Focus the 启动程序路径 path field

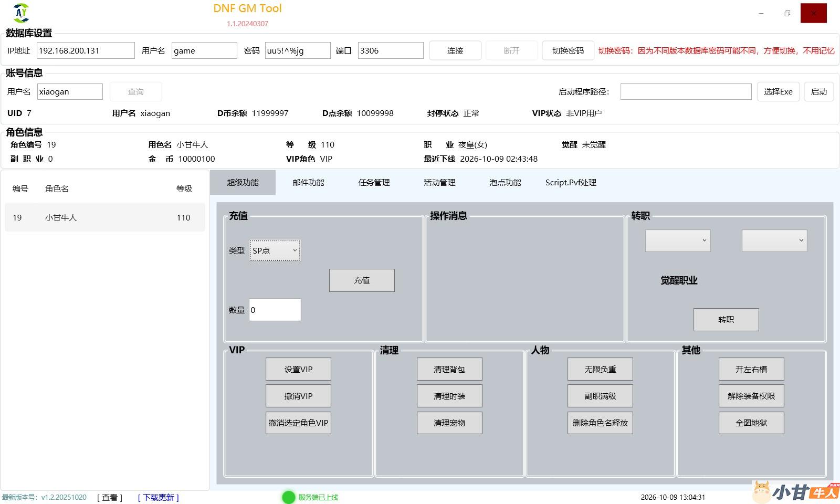[686, 91]
